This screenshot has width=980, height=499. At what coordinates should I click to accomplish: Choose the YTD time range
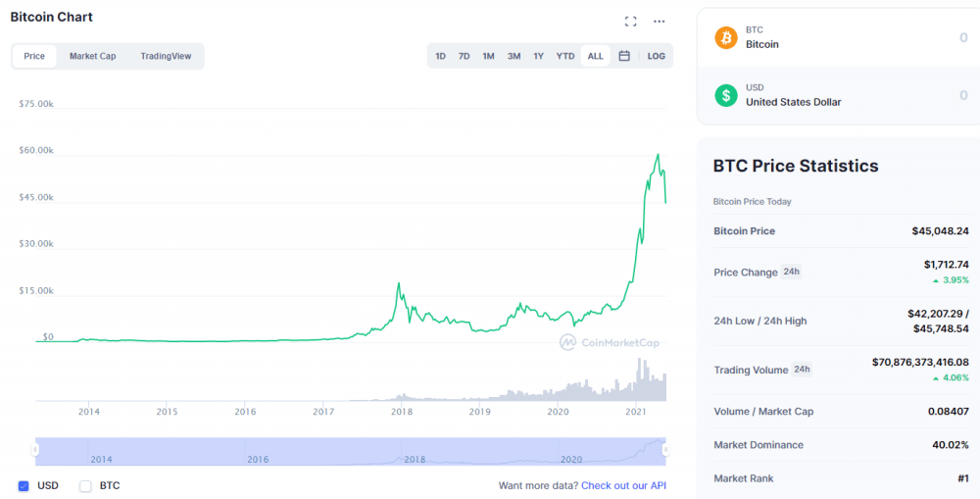tap(565, 56)
